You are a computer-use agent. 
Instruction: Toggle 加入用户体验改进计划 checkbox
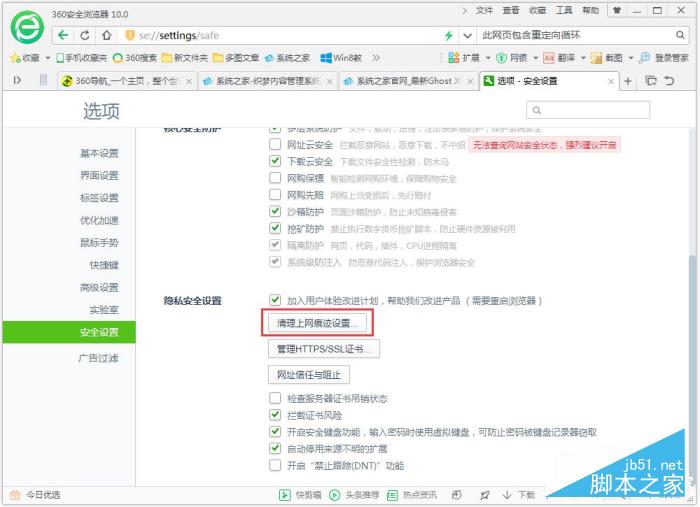tap(275, 300)
